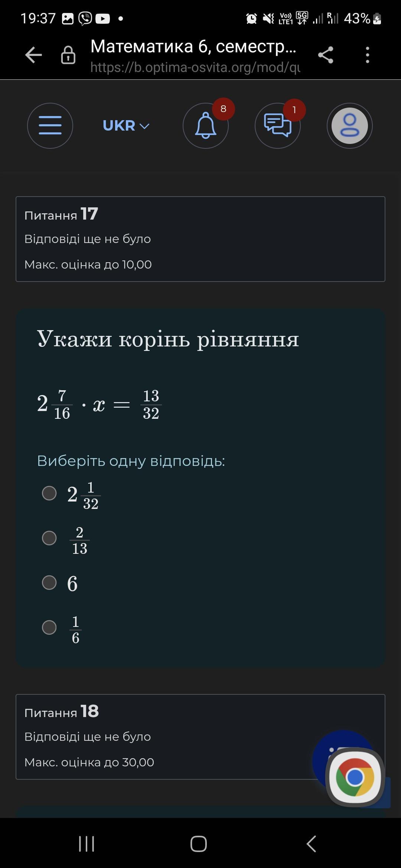Select answer 2/13 radio button
This screenshot has height=868, width=401.
click(x=49, y=538)
